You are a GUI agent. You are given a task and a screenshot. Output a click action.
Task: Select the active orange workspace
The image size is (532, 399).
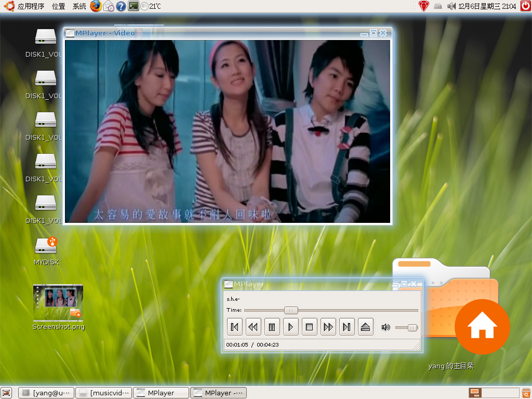(475, 393)
